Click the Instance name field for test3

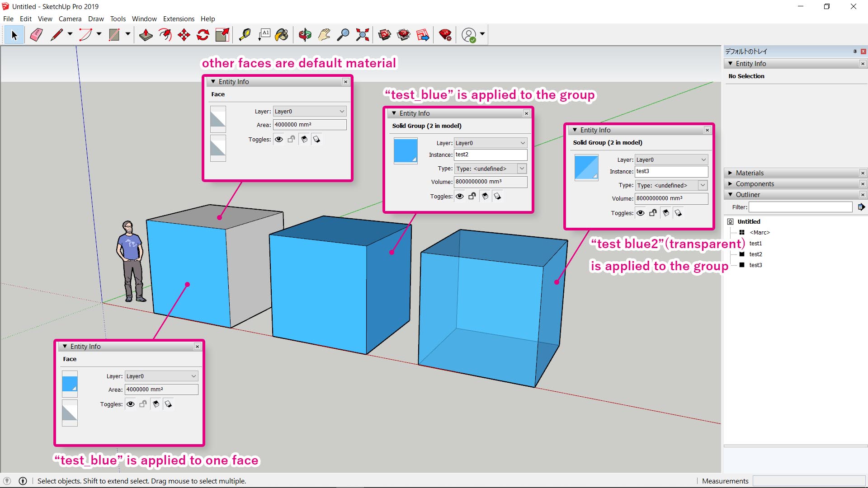671,171
